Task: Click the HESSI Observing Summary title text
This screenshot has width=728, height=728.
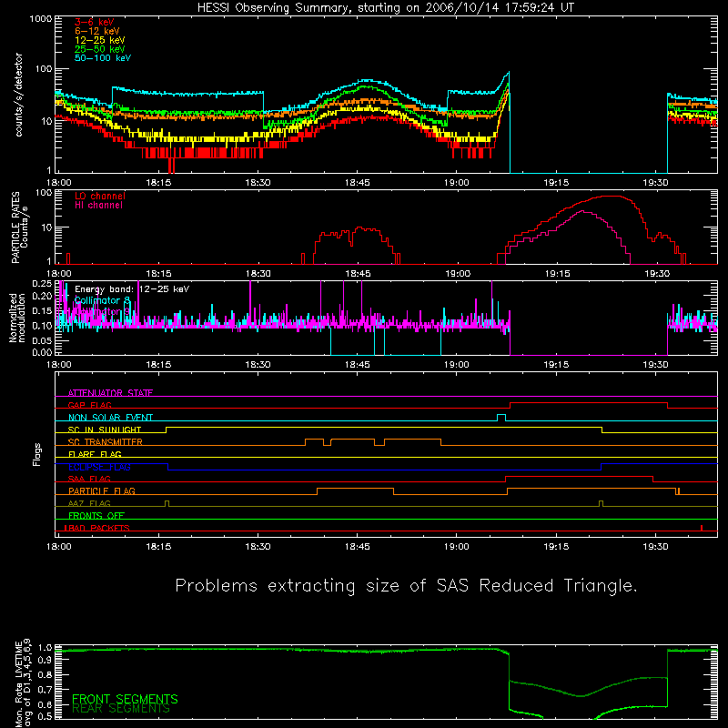Action: pyautogui.click(x=386, y=8)
